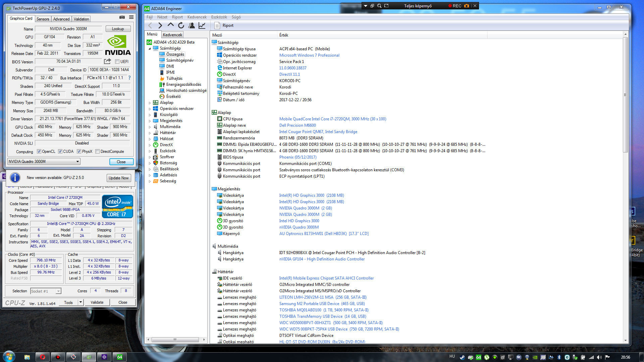
Task: Toggle the PhysX checkbox
Action: [x=79, y=152]
